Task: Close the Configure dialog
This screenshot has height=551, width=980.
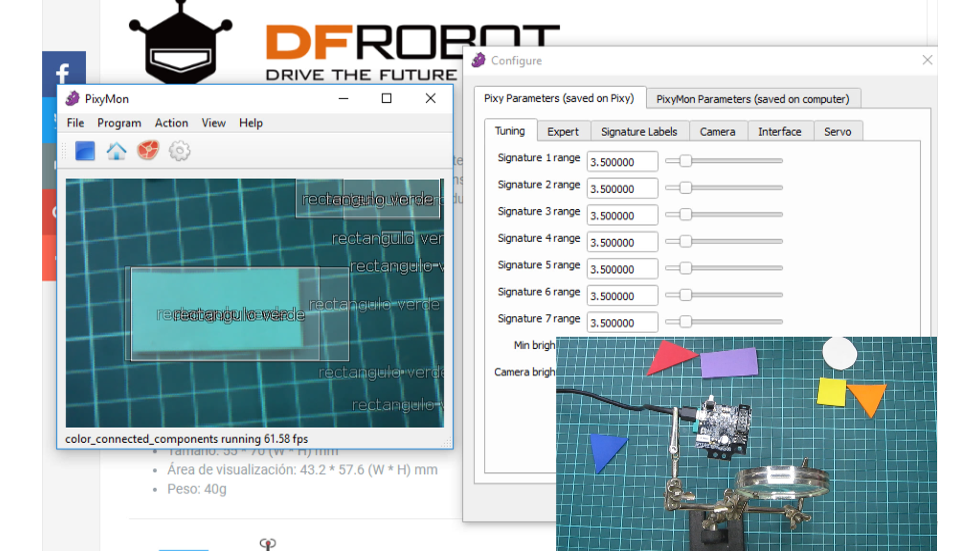Action: pyautogui.click(x=927, y=60)
